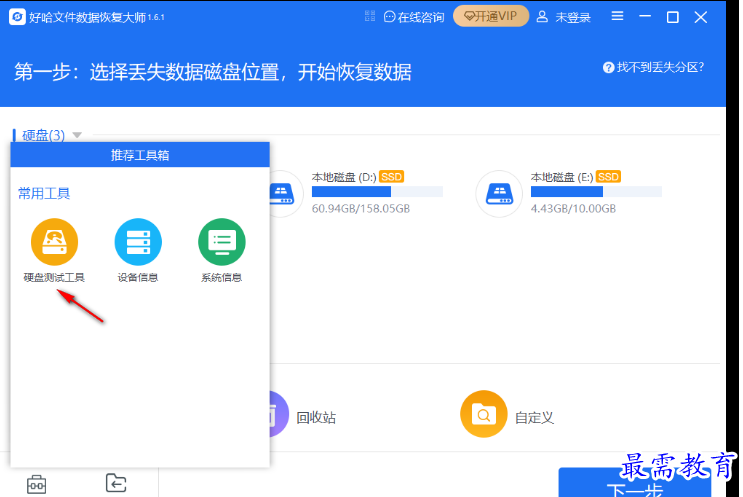Click the import folder icon at bottom

(x=116, y=483)
